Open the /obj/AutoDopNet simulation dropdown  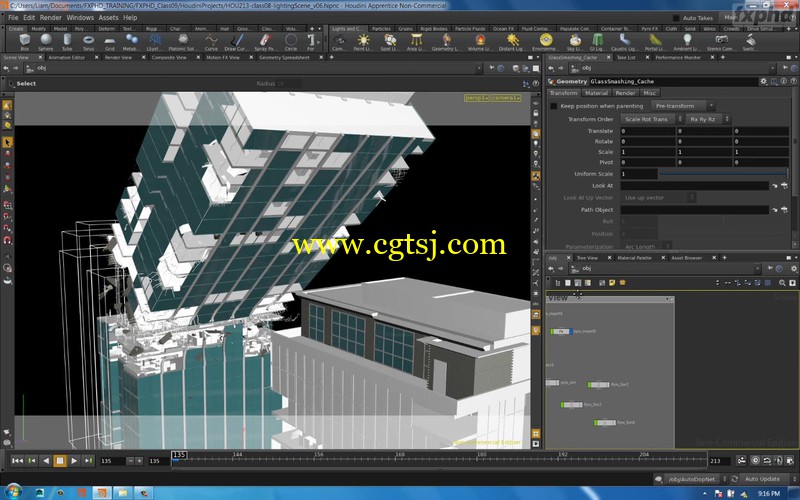pyautogui.click(x=695, y=479)
